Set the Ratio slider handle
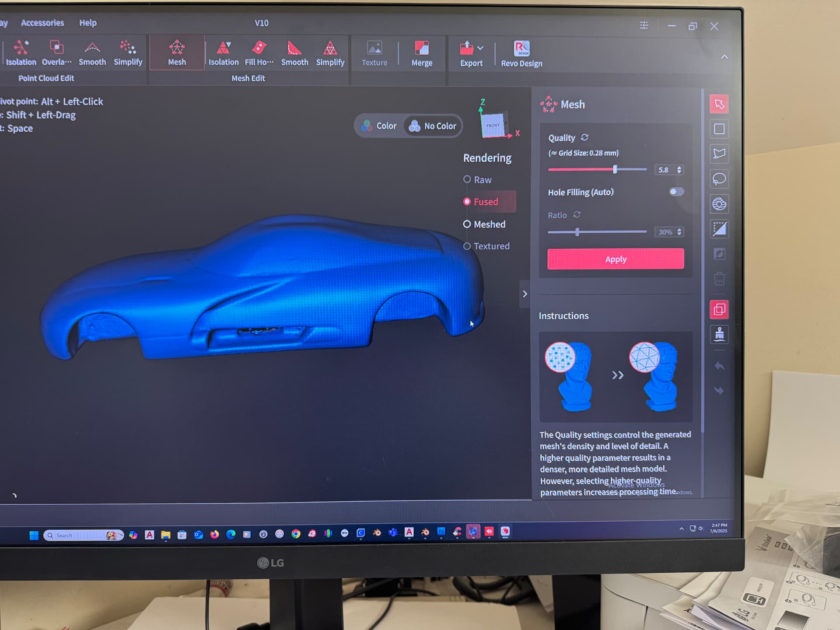Image resolution: width=840 pixels, height=630 pixels. pyautogui.click(x=577, y=232)
